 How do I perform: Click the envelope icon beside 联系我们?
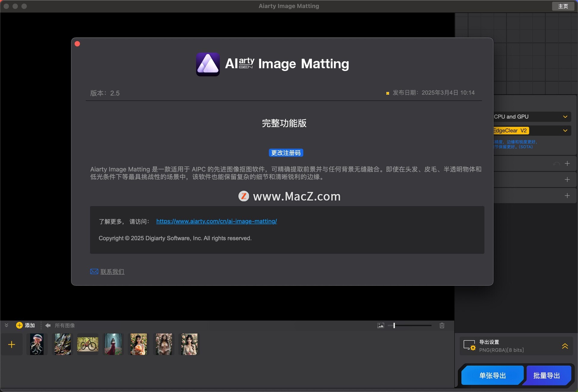(x=94, y=272)
